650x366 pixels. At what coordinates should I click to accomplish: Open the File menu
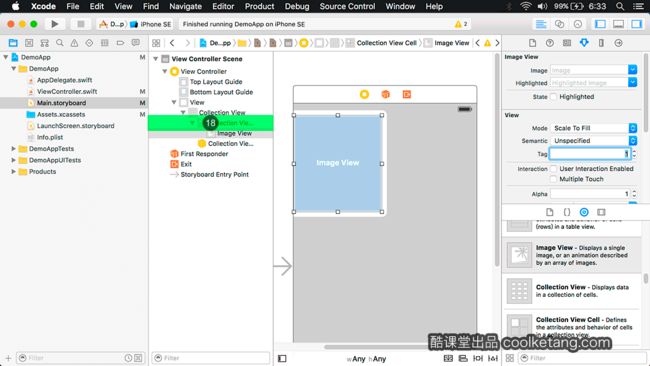[73, 6]
